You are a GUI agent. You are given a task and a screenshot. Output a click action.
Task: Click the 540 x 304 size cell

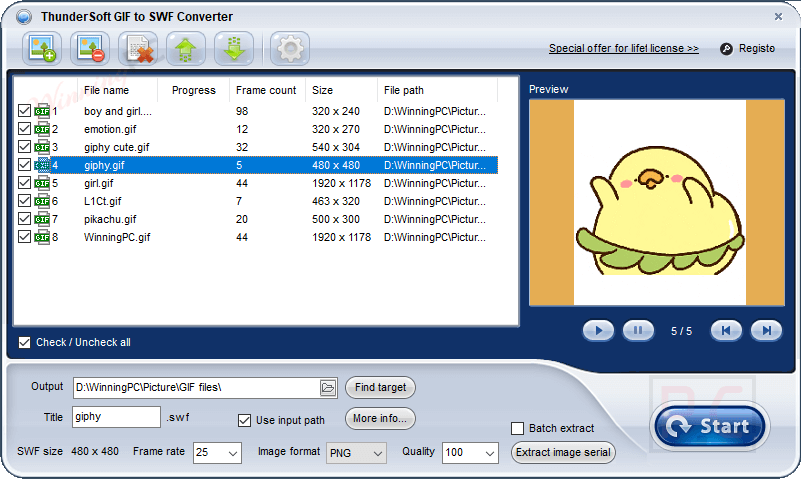336,147
